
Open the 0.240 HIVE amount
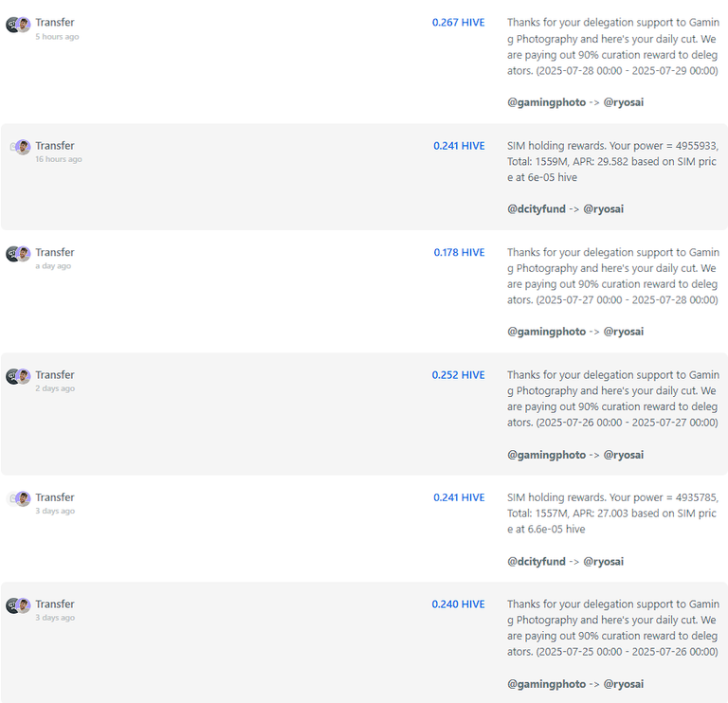coord(458,604)
